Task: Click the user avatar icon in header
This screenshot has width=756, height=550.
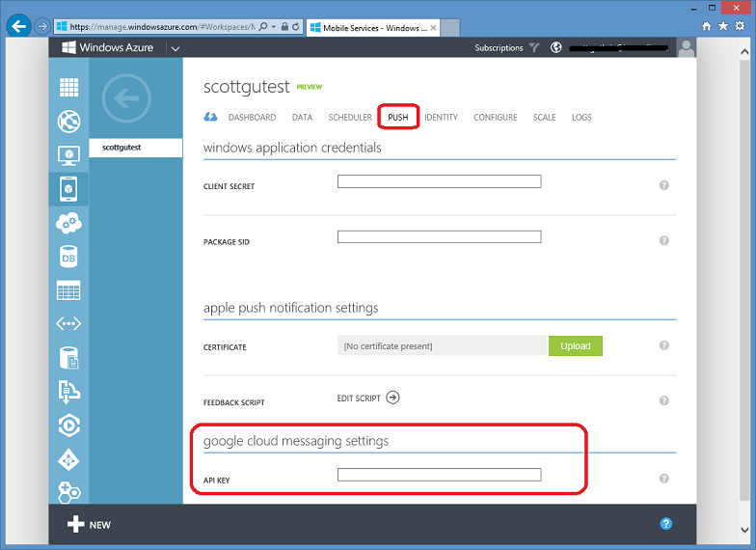Action: 686,48
